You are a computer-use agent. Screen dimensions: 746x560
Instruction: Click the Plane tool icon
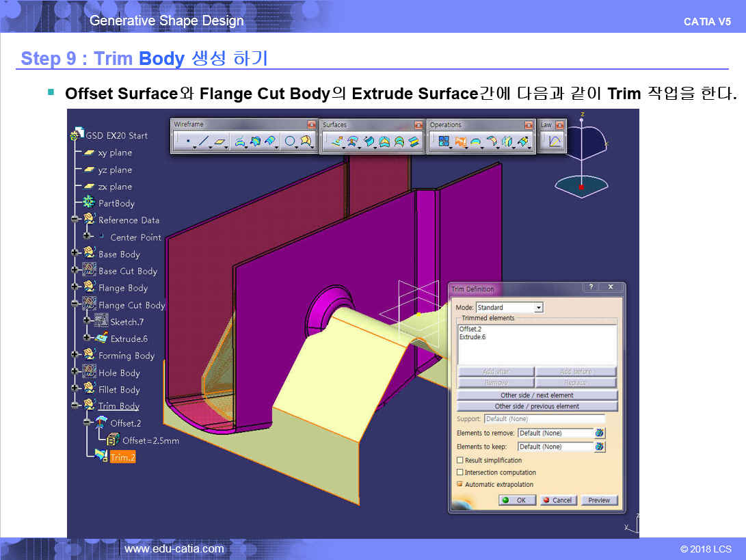[220, 142]
